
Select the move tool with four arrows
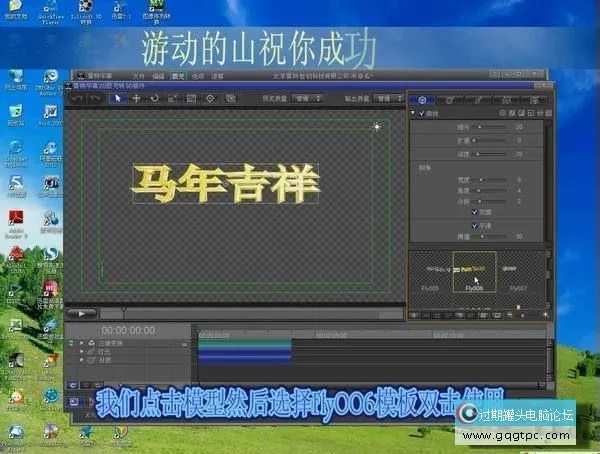[136, 98]
